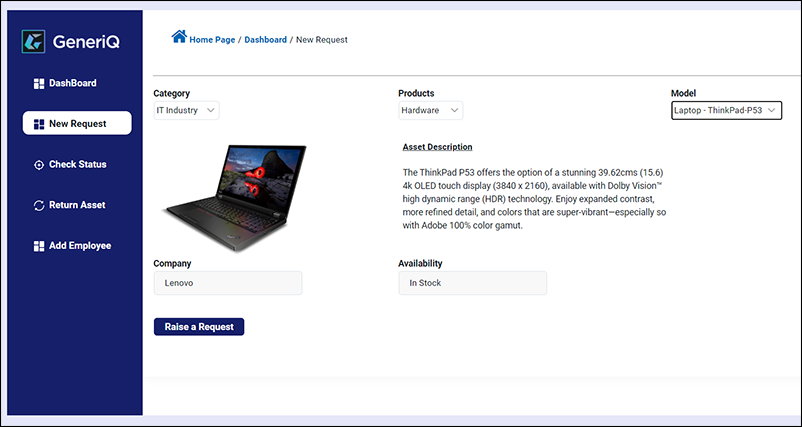
Task: Click the ThinkPad P53 description paragraph
Action: pyautogui.click(x=534, y=198)
